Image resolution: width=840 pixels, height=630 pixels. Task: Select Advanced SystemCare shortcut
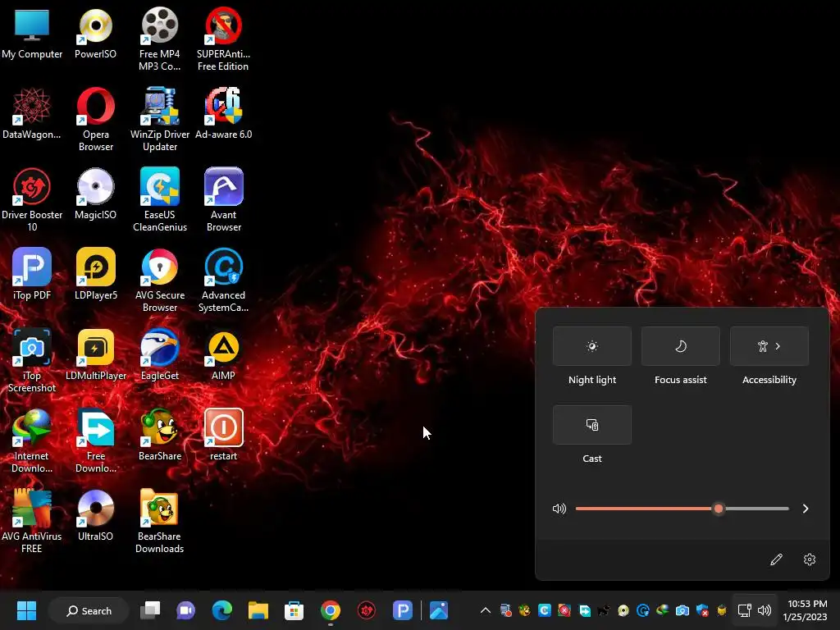[x=223, y=280]
